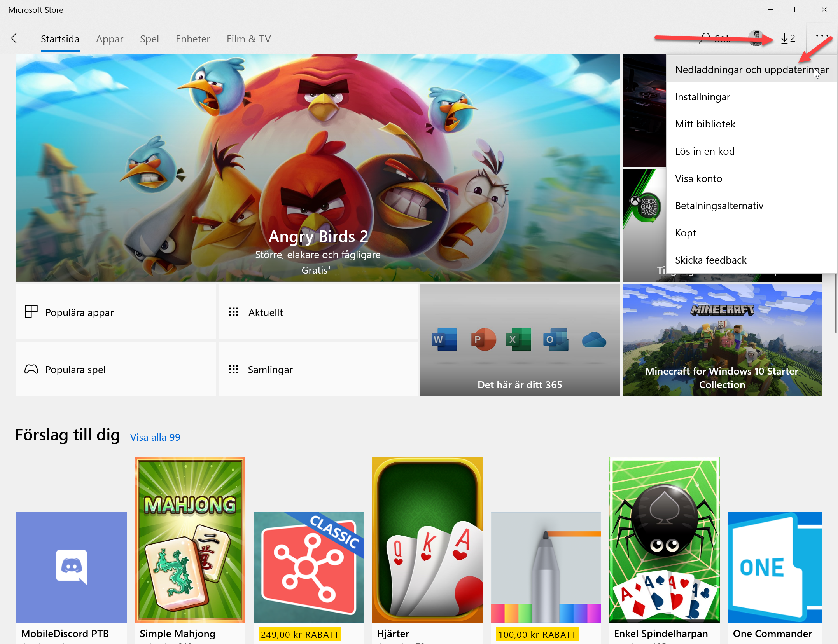The width and height of the screenshot is (838, 644).
Task: Select Skicka feedback from the menu
Action: pyautogui.click(x=752, y=260)
